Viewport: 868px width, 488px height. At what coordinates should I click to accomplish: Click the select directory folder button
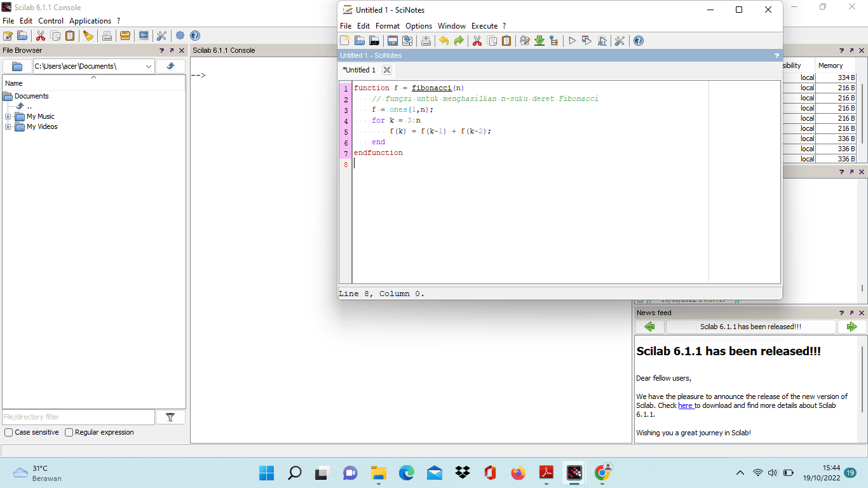pos(18,66)
